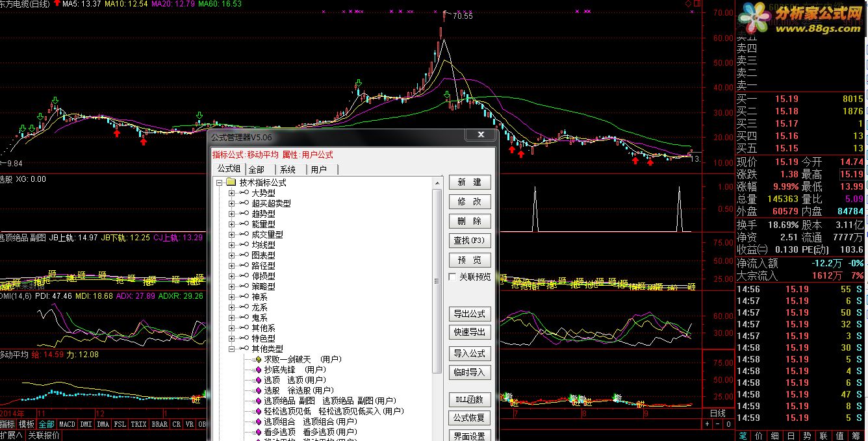
Task: Collapse the 技术指标公式 root node
Action: [220, 183]
